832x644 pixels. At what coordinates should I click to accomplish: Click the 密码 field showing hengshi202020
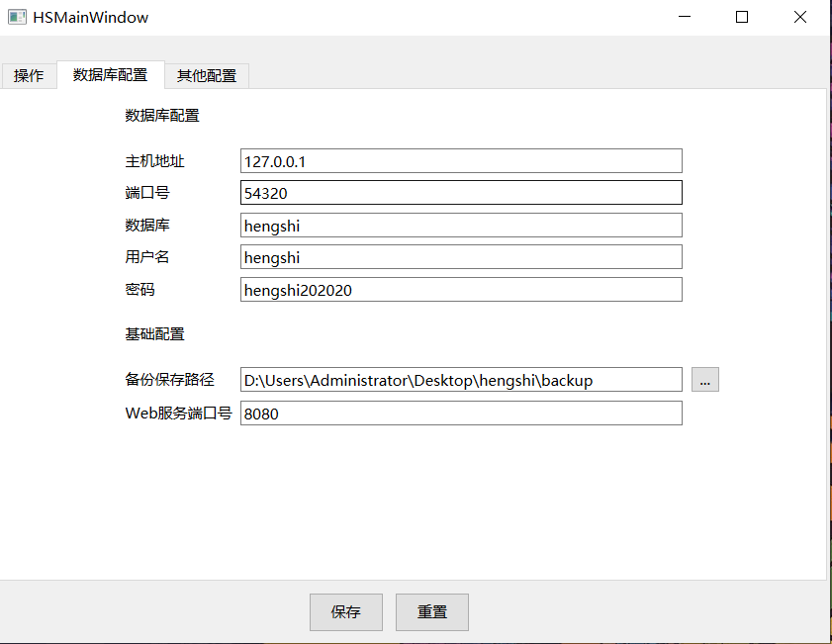[x=461, y=290]
